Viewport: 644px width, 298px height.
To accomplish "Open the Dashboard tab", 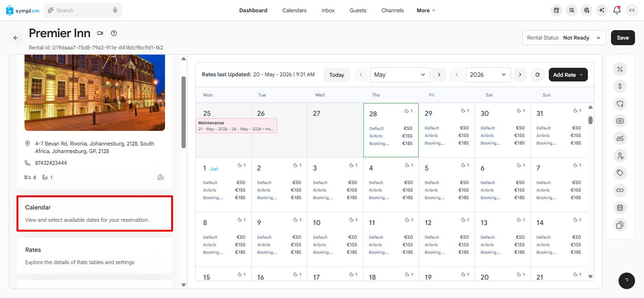I will 253,10.
